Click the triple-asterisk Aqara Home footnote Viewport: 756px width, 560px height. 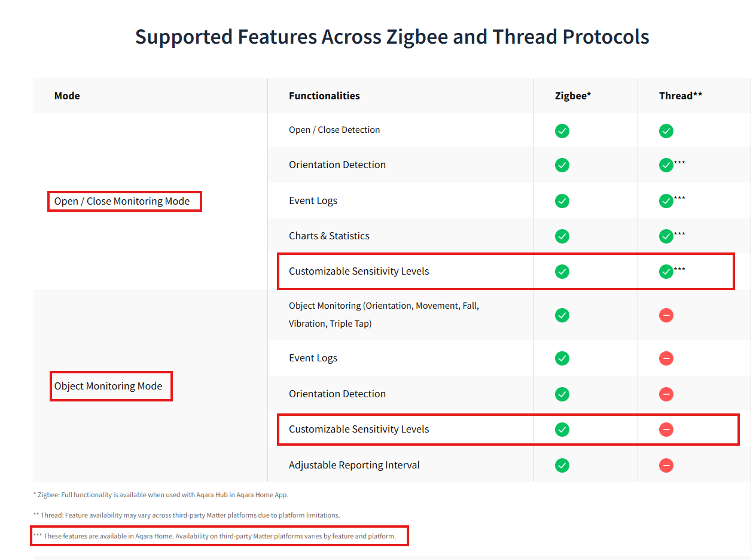(215, 536)
